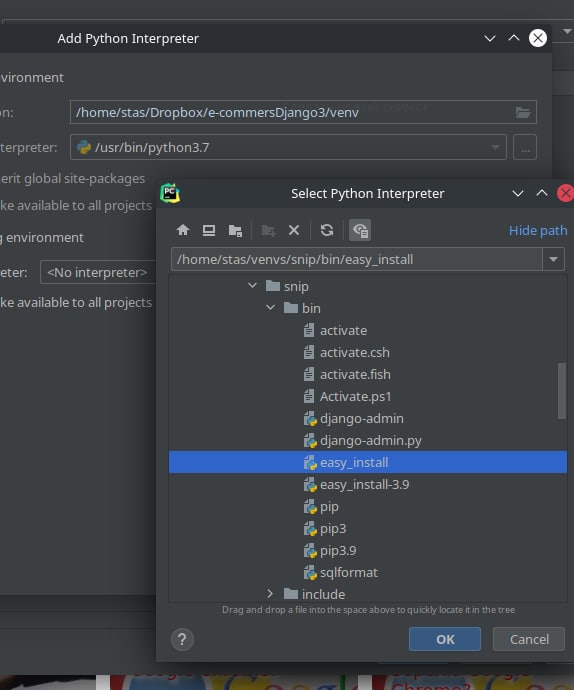
Task: Click ellipsis button next to base interpreter
Action: tap(525, 147)
